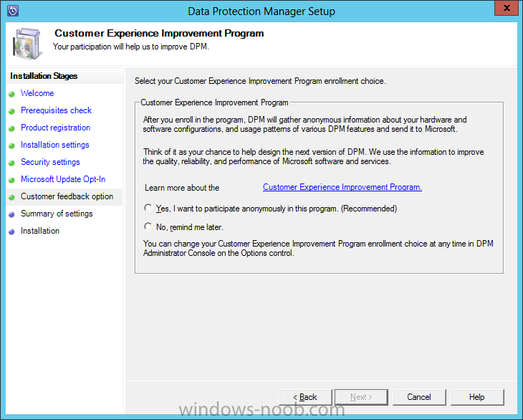Click the 'After you enroll in the program' paragraph
This screenshot has height=420, width=523.
click(x=305, y=124)
